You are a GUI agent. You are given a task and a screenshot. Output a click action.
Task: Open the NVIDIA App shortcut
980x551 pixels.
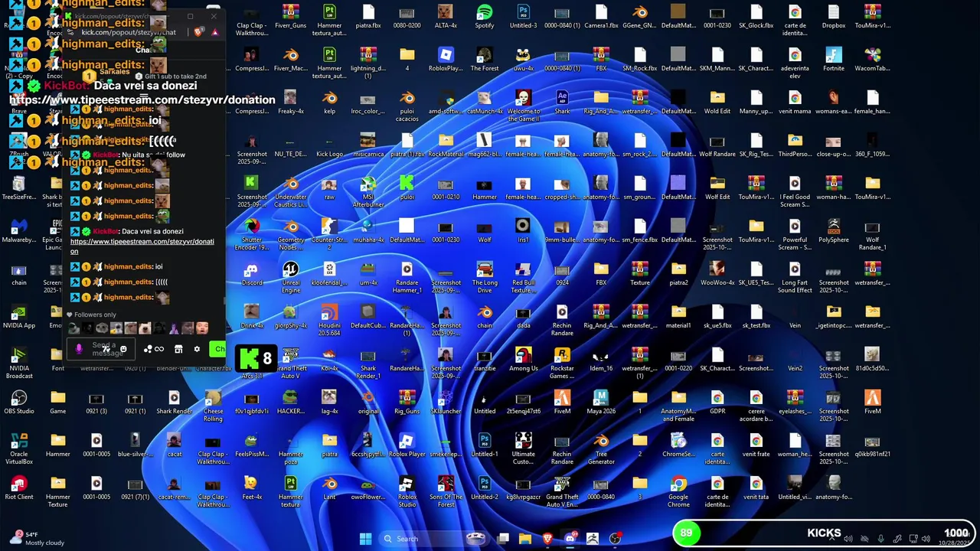19,317
